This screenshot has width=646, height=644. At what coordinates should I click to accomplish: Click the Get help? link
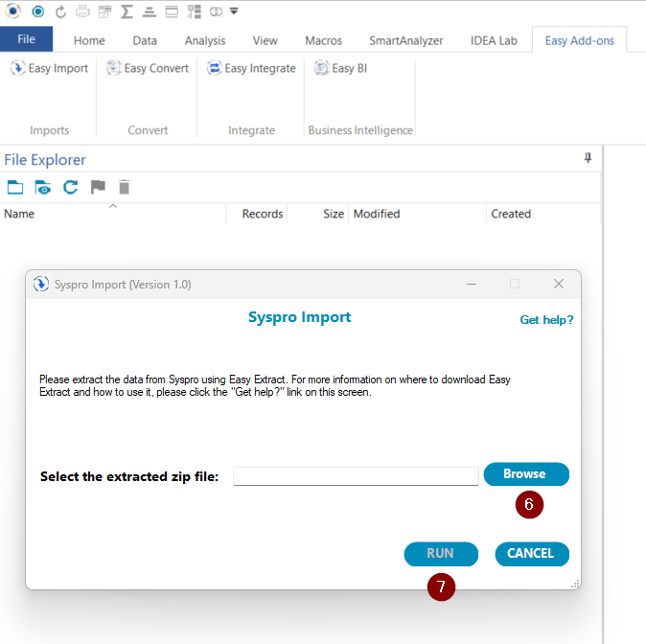[x=546, y=320]
